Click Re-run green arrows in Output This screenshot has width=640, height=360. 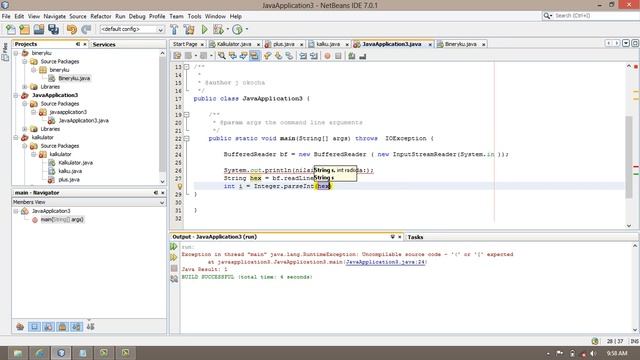[x=174, y=247]
